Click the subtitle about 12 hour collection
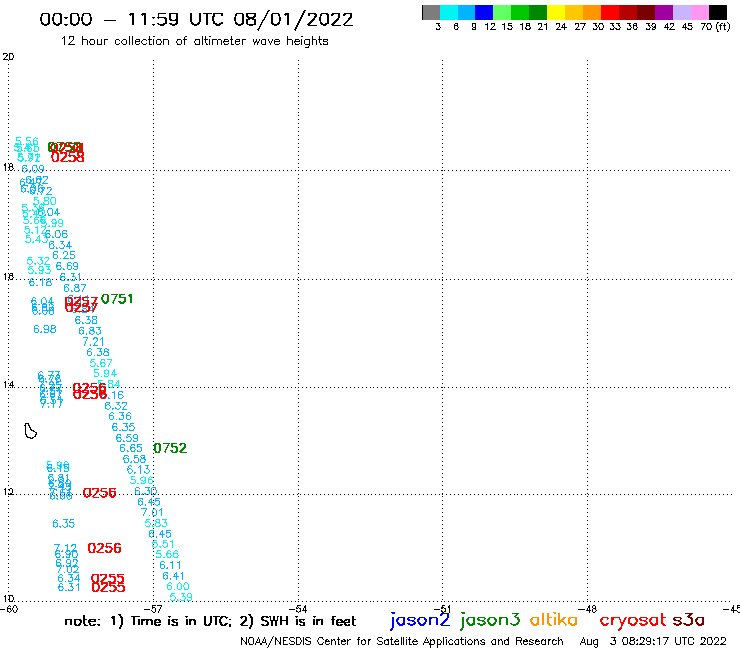This screenshot has height=650, width=740. click(x=194, y=41)
